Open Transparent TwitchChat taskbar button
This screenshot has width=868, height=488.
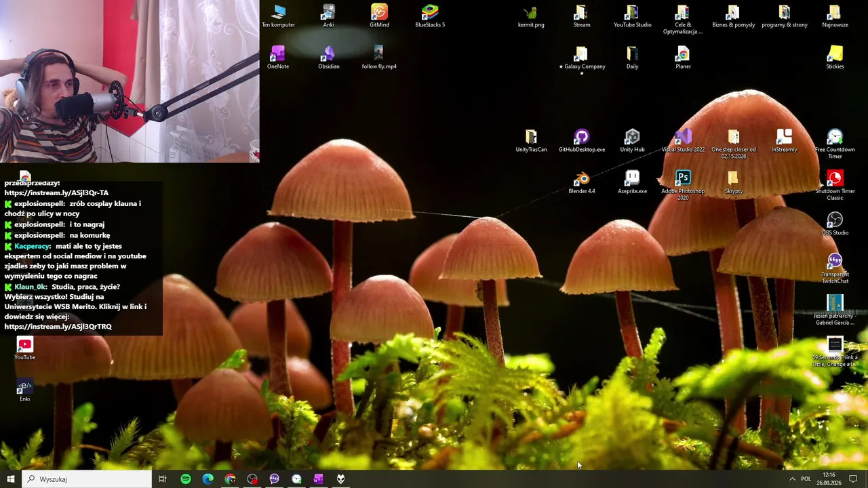[x=274, y=479]
